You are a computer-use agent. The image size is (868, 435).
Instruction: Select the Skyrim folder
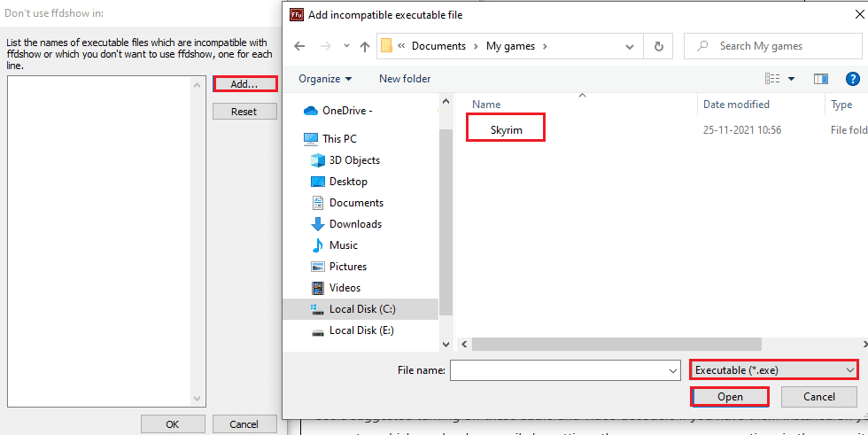tap(506, 130)
